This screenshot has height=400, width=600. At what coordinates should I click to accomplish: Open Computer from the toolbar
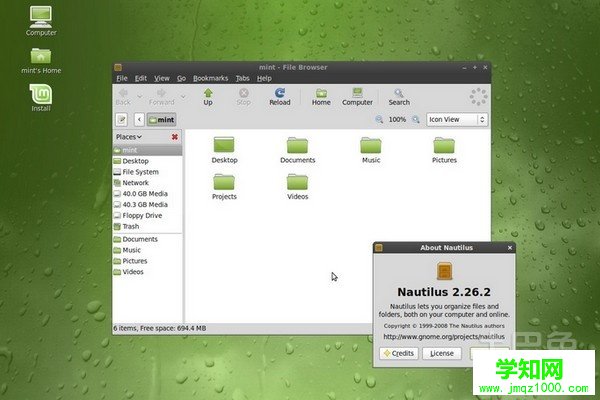click(x=357, y=97)
